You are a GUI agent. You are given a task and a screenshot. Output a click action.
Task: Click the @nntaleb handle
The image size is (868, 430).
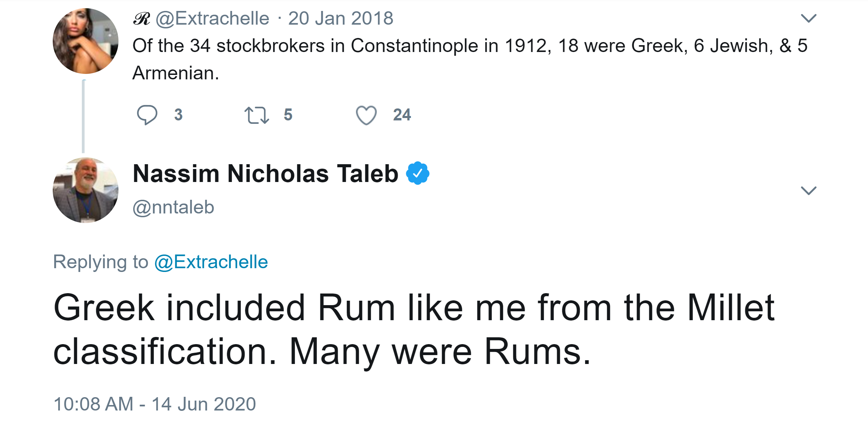click(x=173, y=207)
